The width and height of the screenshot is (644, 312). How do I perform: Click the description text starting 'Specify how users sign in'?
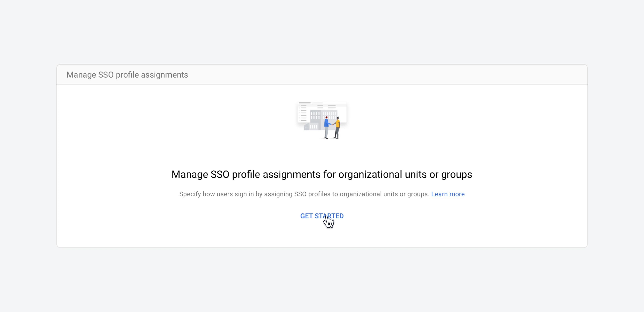click(x=304, y=194)
